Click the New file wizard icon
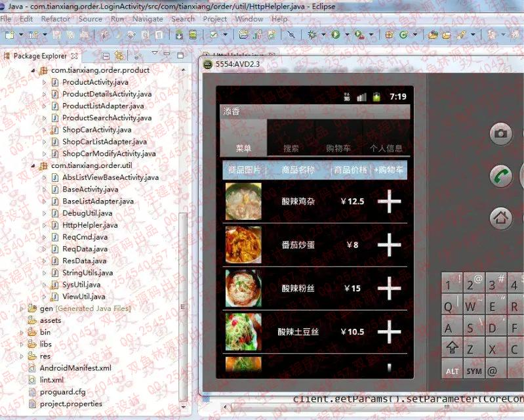Image resolution: width=524 pixels, height=420 pixels. coord(9,34)
